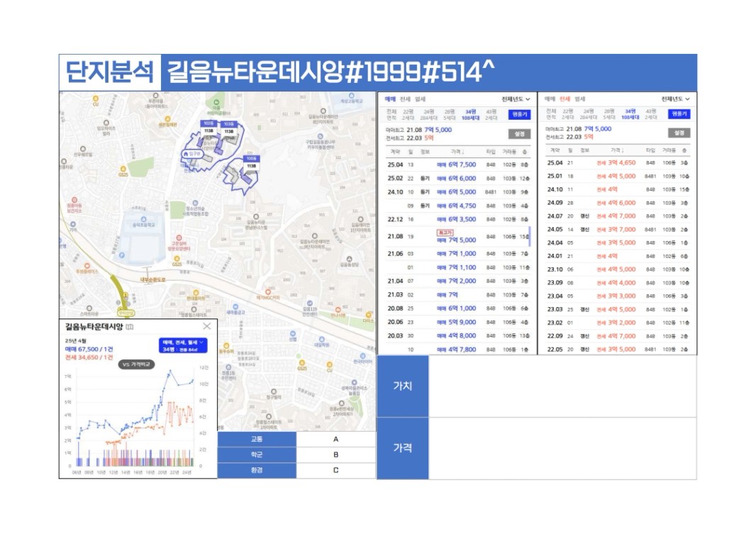The height and width of the screenshot is (534, 756).
Task: Select 43평 2세대 size option in left panel
Action: pyautogui.click(x=491, y=114)
